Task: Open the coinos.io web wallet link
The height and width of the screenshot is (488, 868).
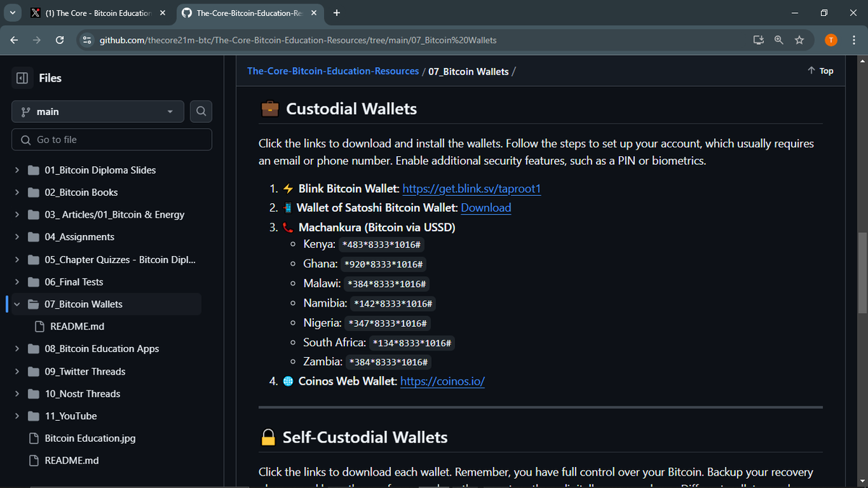Action: click(442, 381)
